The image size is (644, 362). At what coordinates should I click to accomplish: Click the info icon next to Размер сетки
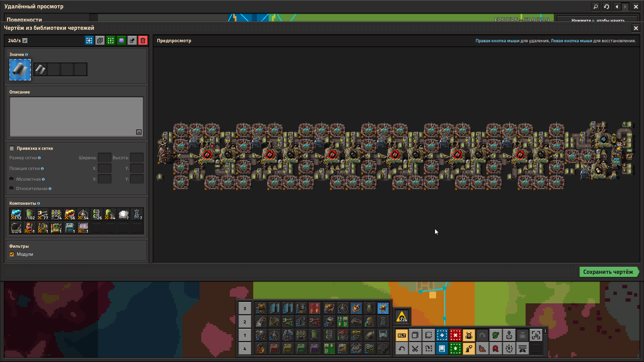(x=39, y=158)
